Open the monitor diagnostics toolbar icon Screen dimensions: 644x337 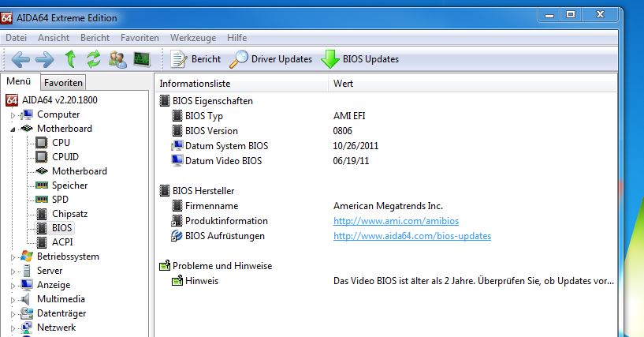tap(142, 60)
